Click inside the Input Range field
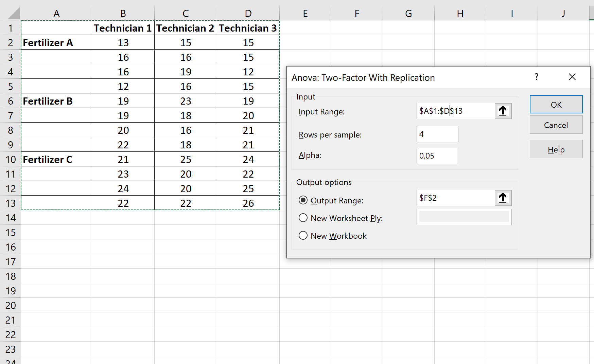The image size is (594, 364). click(x=456, y=111)
